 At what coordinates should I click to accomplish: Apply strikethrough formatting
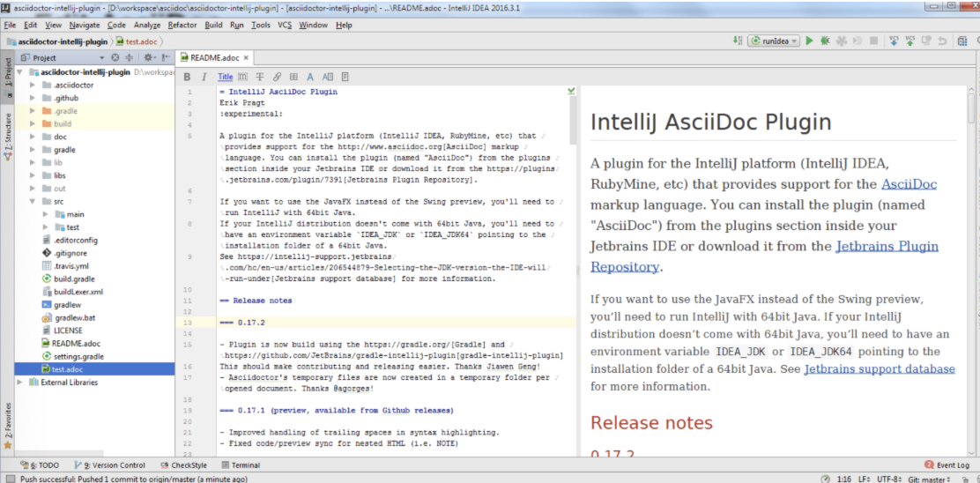click(260, 78)
